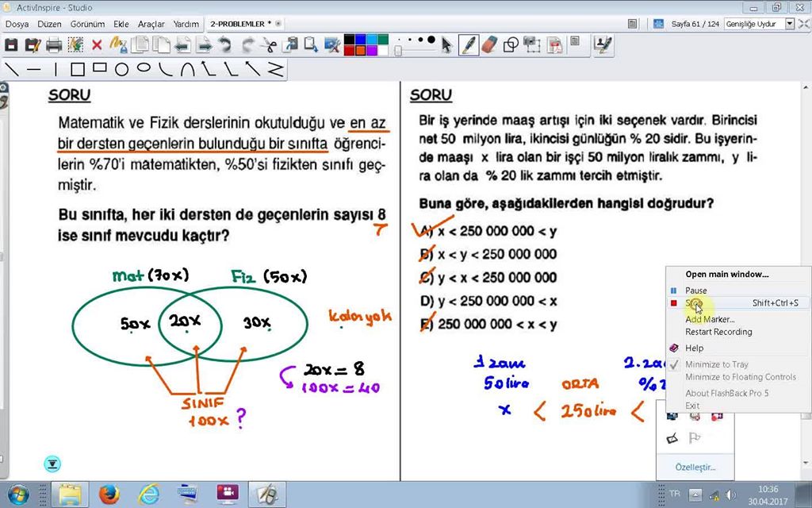Image resolution: width=812 pixels, height=508 pixels.
Task: Click the volume speaker icon in the tray
Action: [730, 495]
